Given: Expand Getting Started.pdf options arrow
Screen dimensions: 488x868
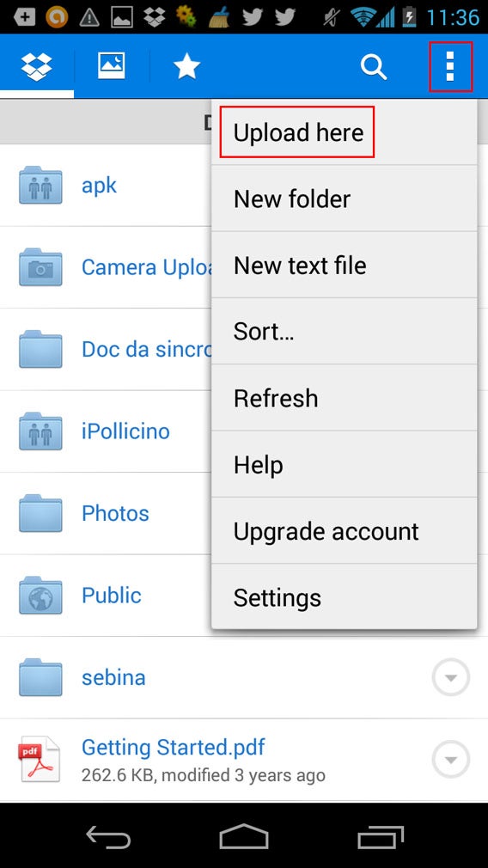Looking at the screenshot, I should tap(451, 760).
